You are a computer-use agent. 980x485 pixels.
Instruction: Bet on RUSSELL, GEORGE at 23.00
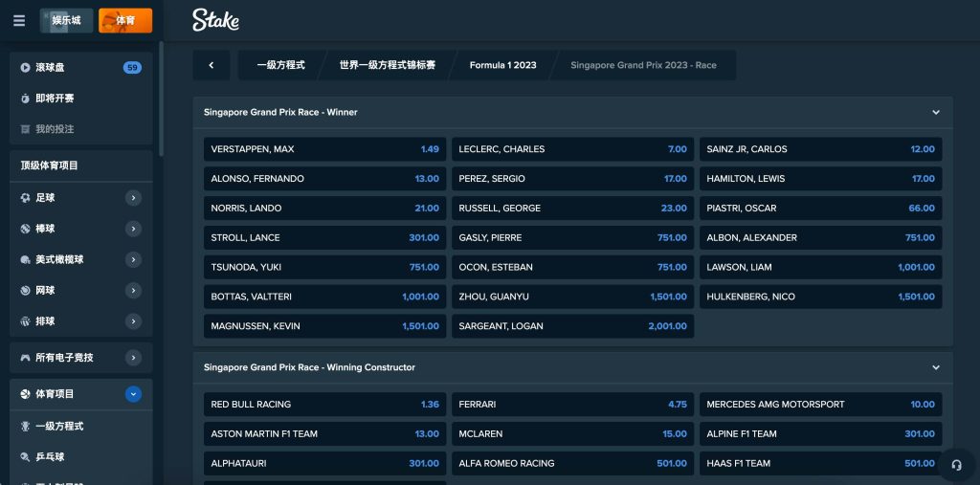(572, 209)
